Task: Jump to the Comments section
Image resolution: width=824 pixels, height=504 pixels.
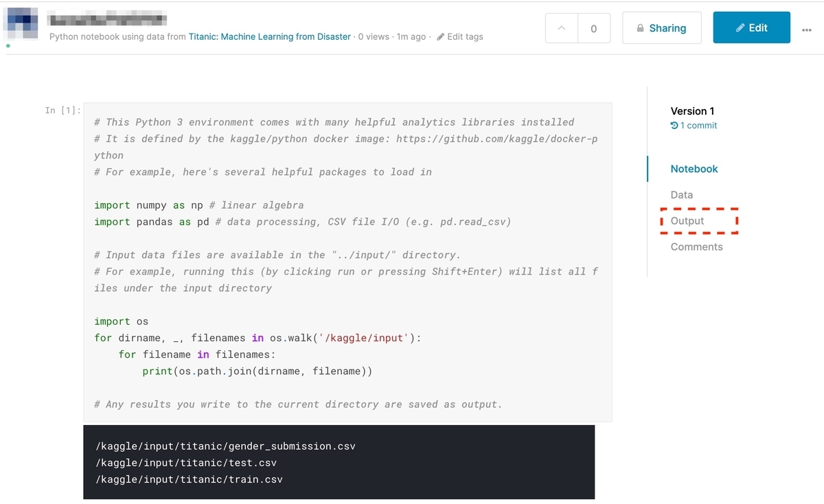Action: pos(696,247)
